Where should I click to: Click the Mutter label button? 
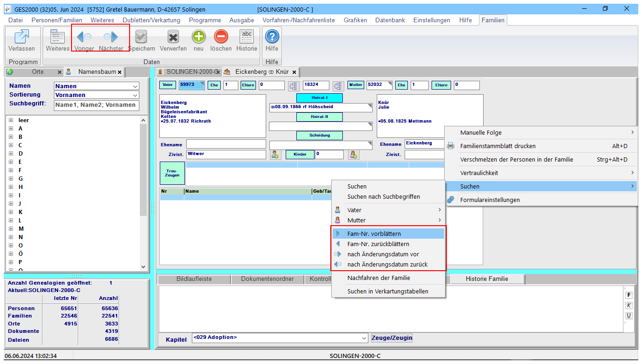click(356, 85)
